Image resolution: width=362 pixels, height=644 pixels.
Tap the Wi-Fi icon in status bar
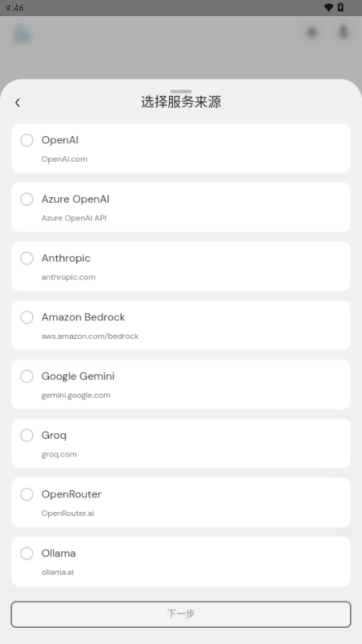click(328, 7)
